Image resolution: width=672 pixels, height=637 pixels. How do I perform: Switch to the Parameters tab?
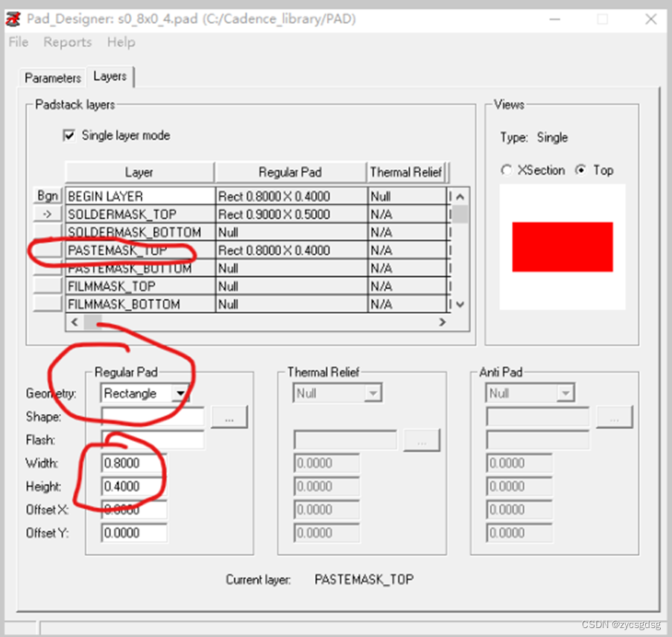pos(52,77)
